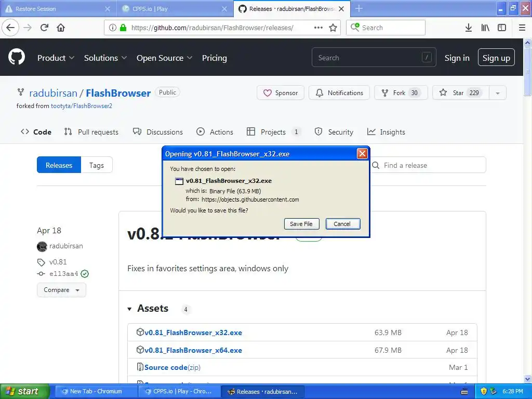Open the FlashBrowser repository link
532x399 pixels.
click(118, 93)
